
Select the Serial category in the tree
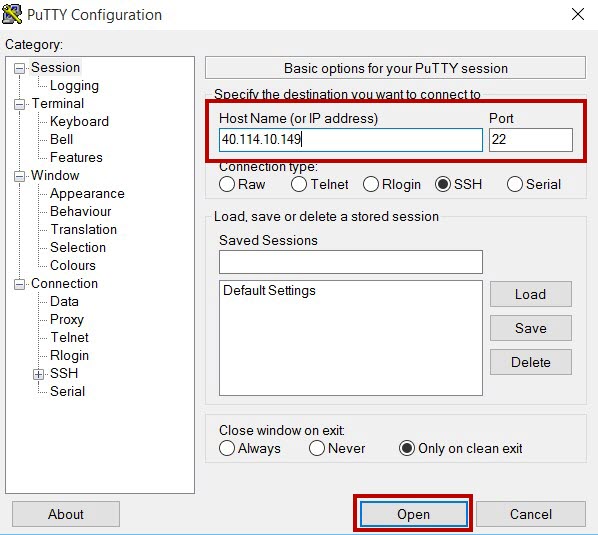(68, 391)
